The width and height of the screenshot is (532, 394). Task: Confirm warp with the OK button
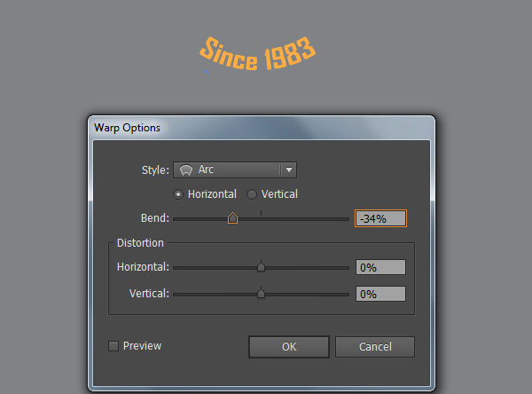(289, 347)
